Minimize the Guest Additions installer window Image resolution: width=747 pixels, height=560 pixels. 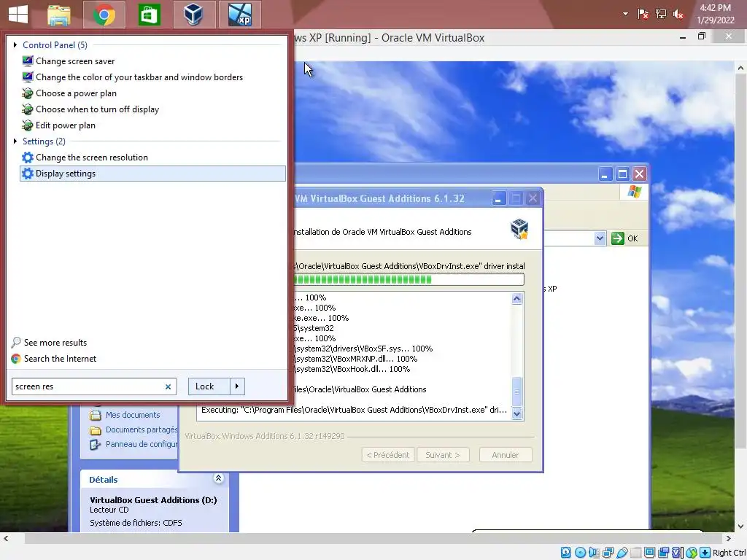(x=498, y=198)
